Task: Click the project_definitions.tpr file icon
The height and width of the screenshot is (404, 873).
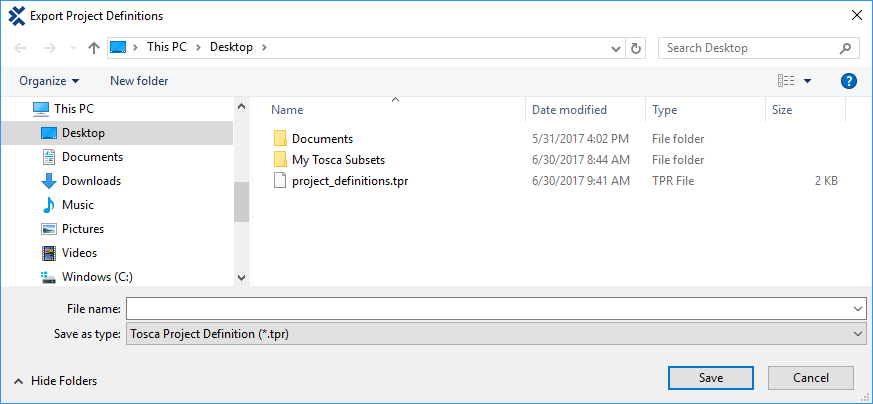Action: tap(280, 181)
